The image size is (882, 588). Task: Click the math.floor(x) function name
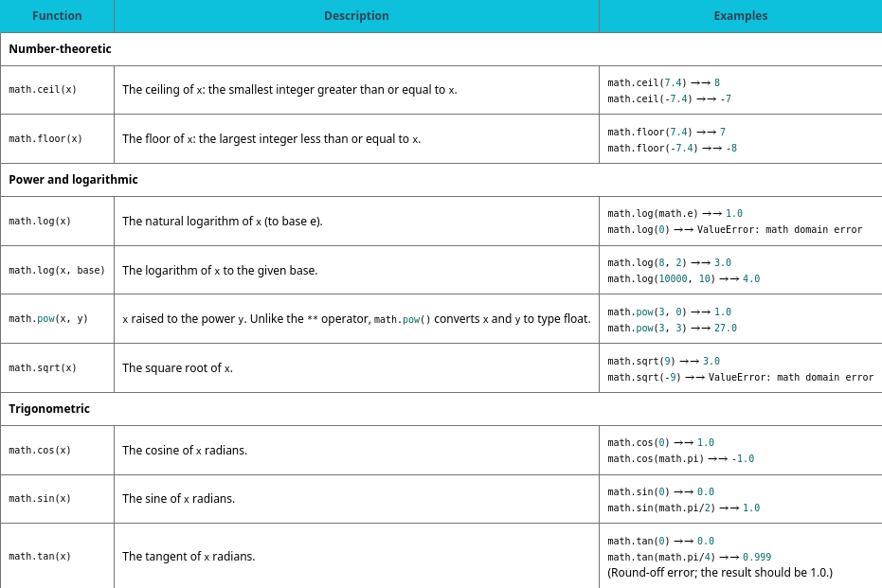tap(45, 139)
